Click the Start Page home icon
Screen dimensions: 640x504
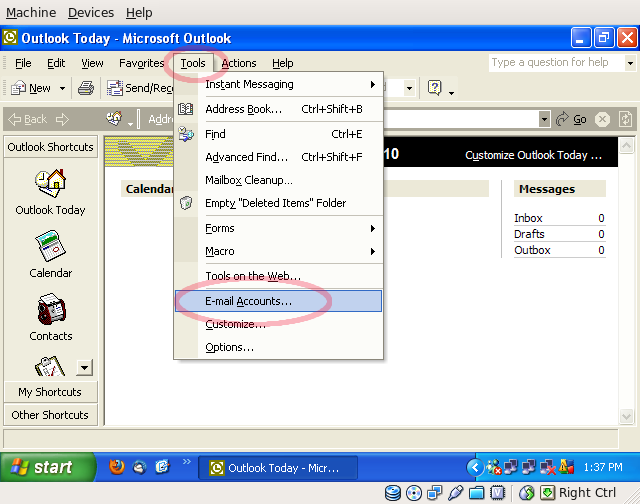[114, 118]
